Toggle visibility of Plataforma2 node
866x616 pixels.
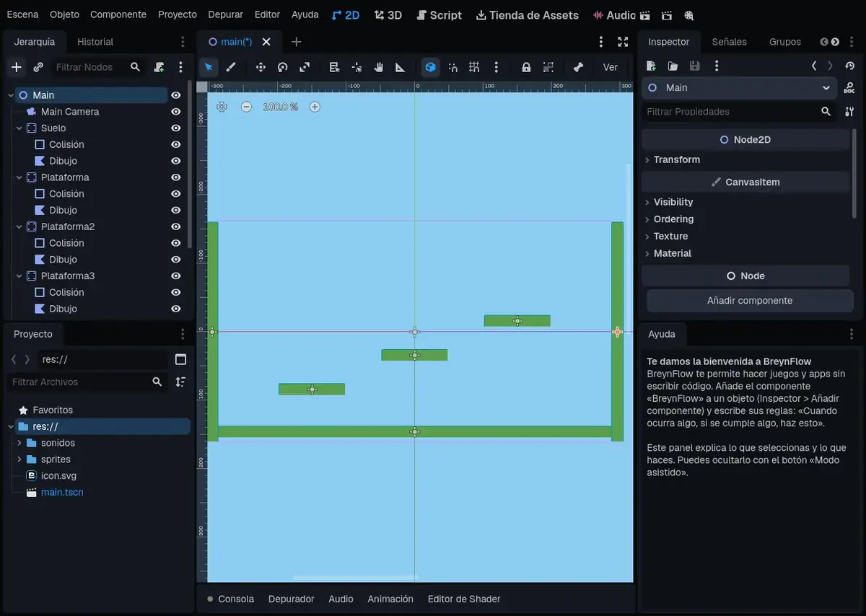click(x=175, y=226)
